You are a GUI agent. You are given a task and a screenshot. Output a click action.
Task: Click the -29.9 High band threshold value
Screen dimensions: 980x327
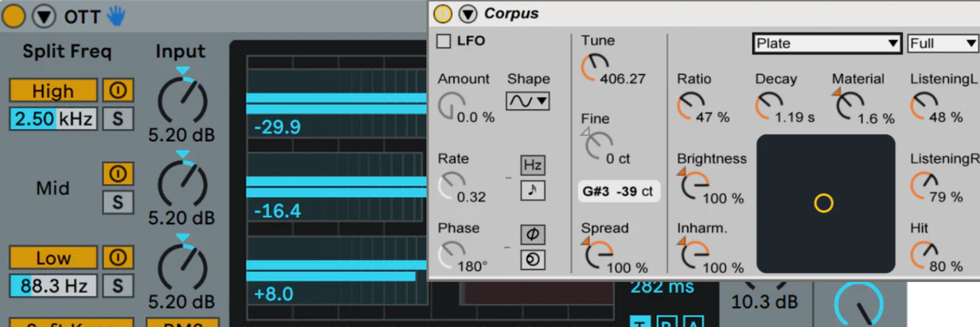[x=277, y=127]
